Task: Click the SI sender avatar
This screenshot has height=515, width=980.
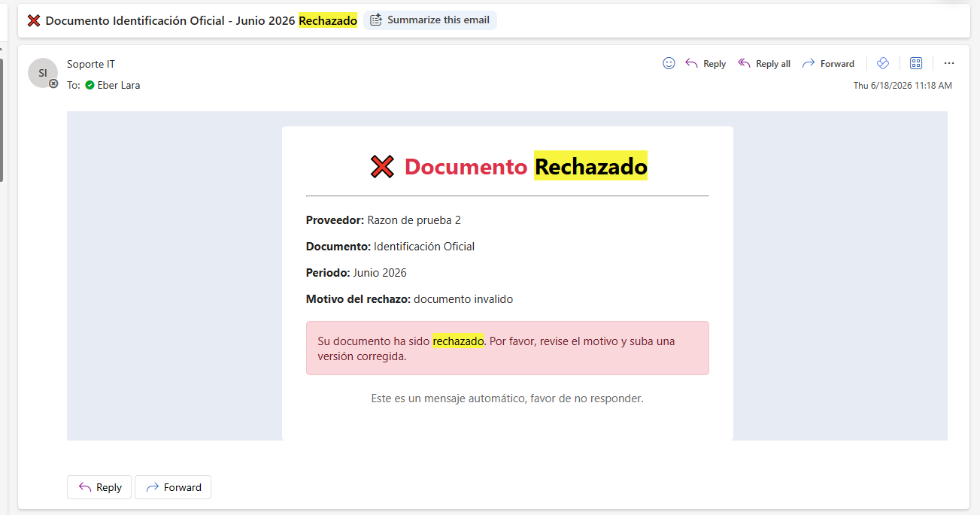Action: click(43, 73)
